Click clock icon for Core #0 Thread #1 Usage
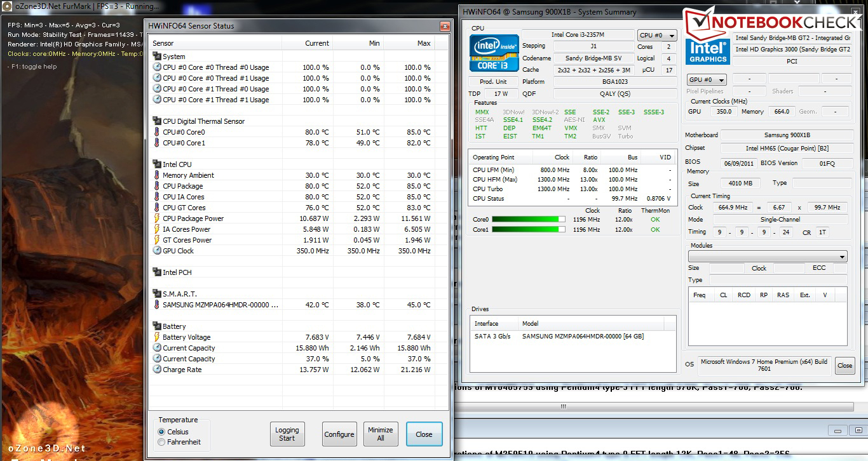The image size is (868, 461). (x=157, y=78)
